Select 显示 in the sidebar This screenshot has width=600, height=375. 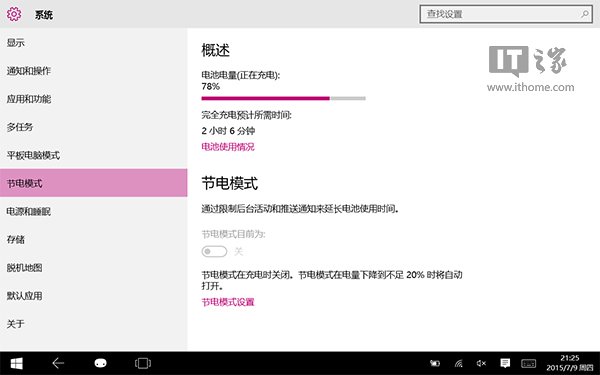[x=94, y=42]
